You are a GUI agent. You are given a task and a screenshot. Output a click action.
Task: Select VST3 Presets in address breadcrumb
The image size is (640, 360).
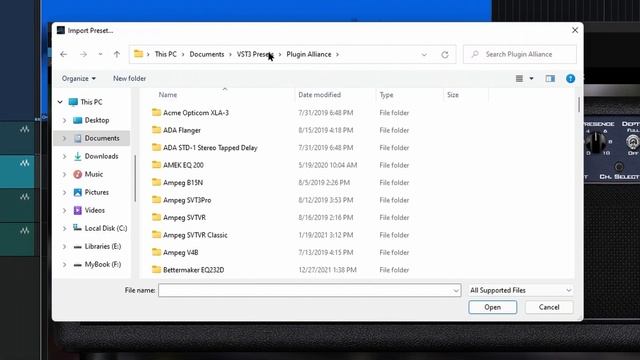click(x=255, y=54)
